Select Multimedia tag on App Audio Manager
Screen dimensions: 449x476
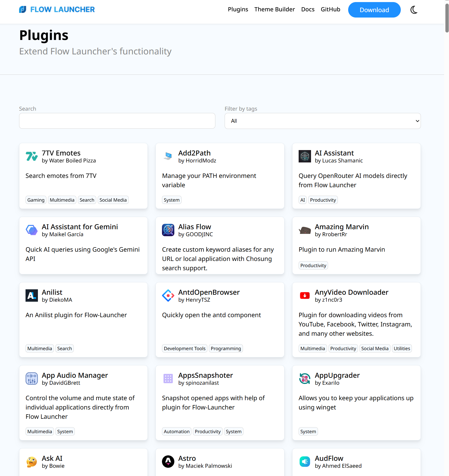39,431
